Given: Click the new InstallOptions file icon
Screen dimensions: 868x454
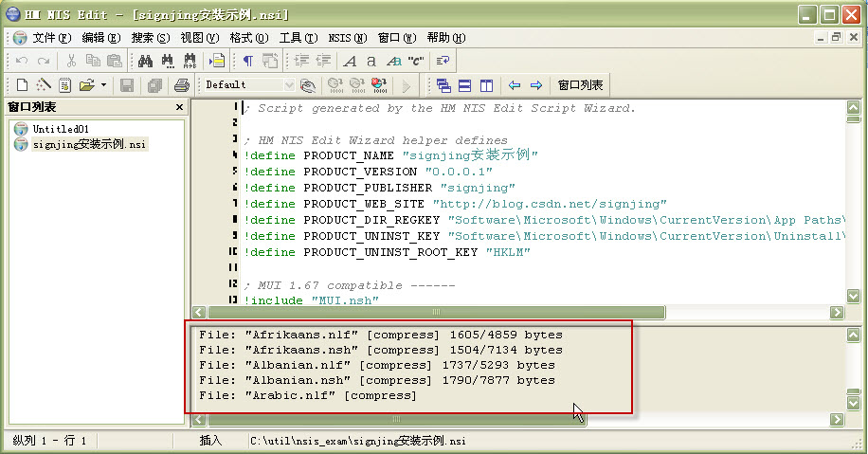Looking at the screenshot, I should (x=64, y=85).
